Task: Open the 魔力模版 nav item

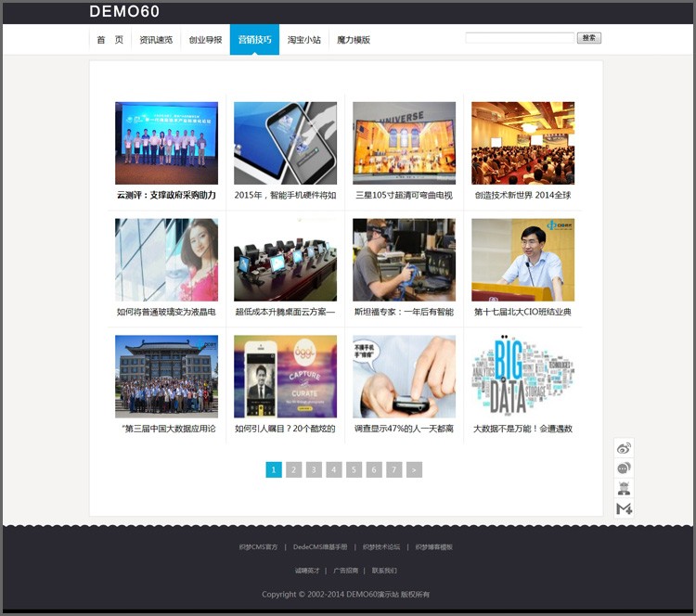Action: coord(354,40)
